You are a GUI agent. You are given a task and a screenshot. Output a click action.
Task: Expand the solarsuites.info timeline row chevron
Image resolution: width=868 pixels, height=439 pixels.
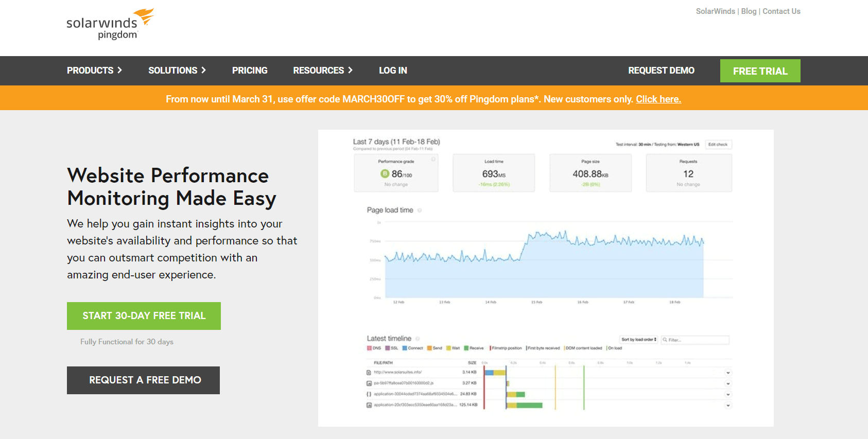728,373
